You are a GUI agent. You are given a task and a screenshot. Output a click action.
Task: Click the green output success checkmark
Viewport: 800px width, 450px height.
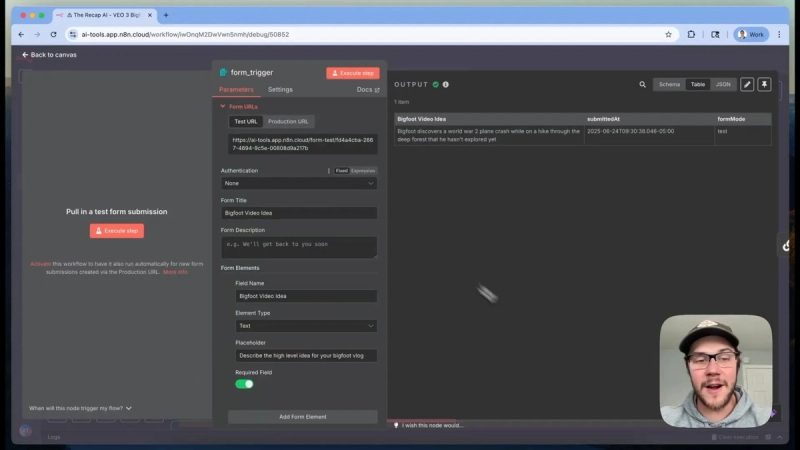tap(436, 85)
